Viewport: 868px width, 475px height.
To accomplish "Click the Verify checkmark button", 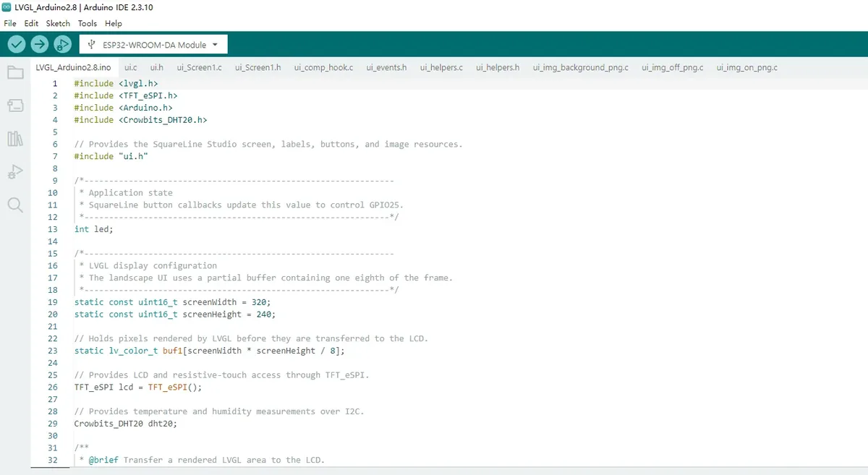I will (x=17, y=44).
